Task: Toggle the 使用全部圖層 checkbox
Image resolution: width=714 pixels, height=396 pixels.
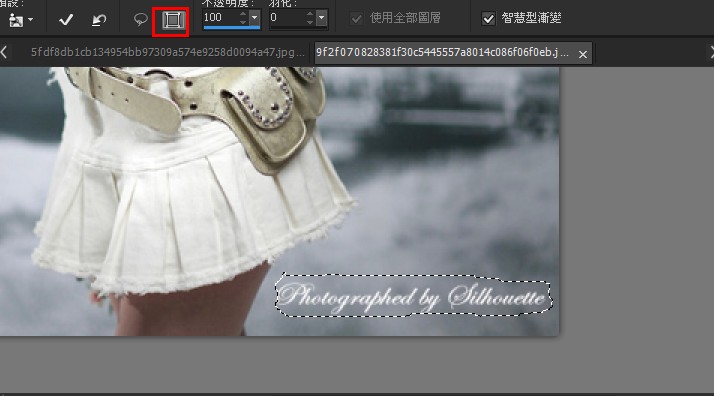Action: (x=357, y=19)
